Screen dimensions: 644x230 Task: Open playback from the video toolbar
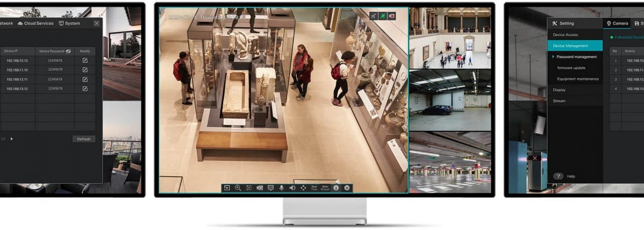tap(227, 188)
